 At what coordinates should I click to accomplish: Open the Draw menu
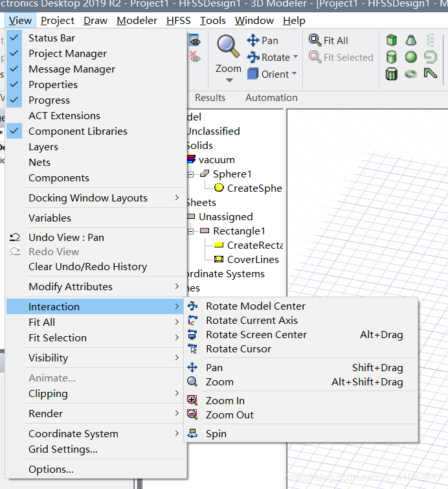95,21
